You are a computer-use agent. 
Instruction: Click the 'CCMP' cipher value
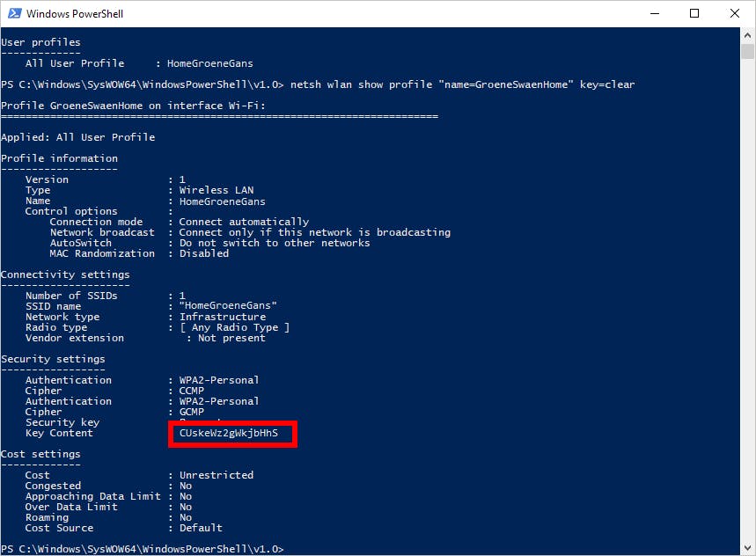tap(191, 391)
